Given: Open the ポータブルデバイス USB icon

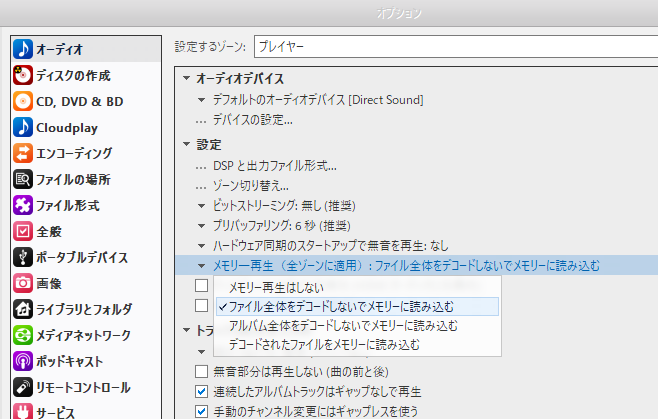Looking at the screenshot, I should tap(23, 257).
